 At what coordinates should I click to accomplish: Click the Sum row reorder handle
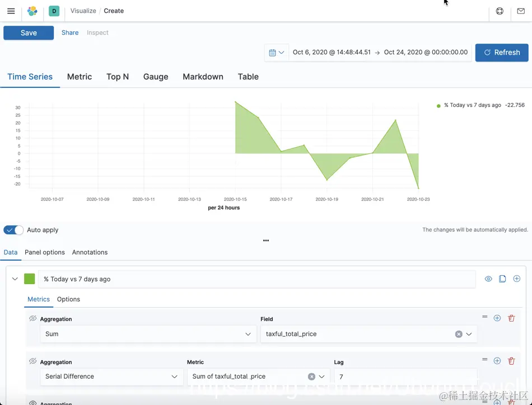pyautogui.click(x=484, y=317)
